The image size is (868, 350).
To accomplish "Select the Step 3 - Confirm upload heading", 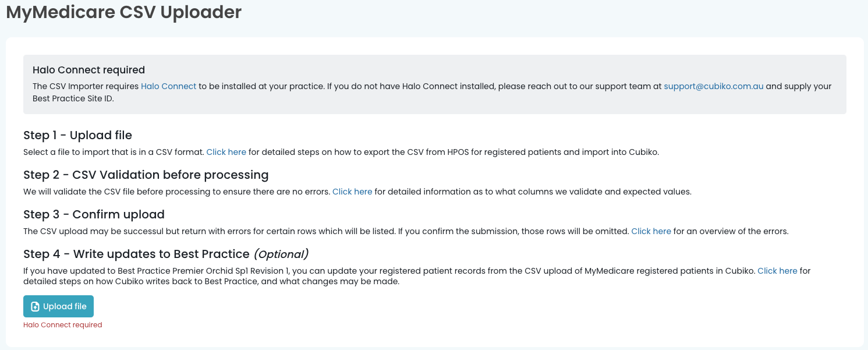I will (94, 214).
